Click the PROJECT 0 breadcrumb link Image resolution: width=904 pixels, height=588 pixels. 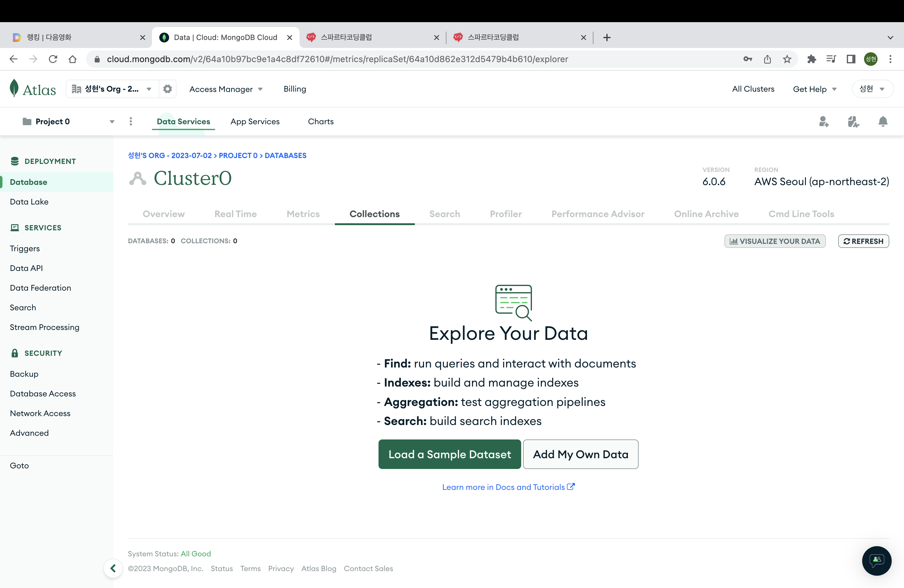click(238, 155)
